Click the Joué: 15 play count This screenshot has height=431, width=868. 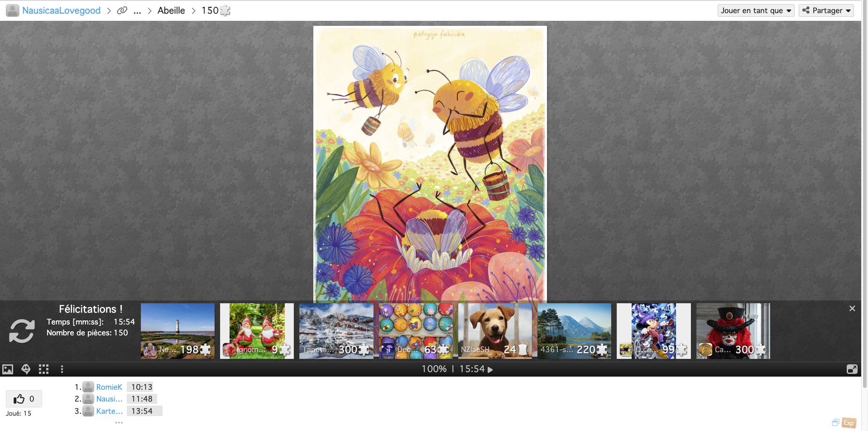point(19,413)
